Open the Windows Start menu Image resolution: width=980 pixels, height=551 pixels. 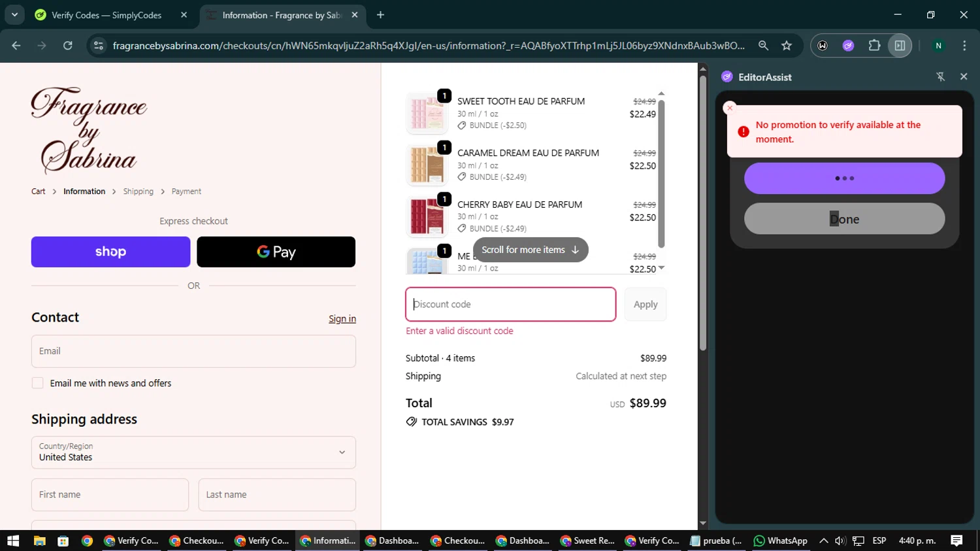(x=13, y=541)
